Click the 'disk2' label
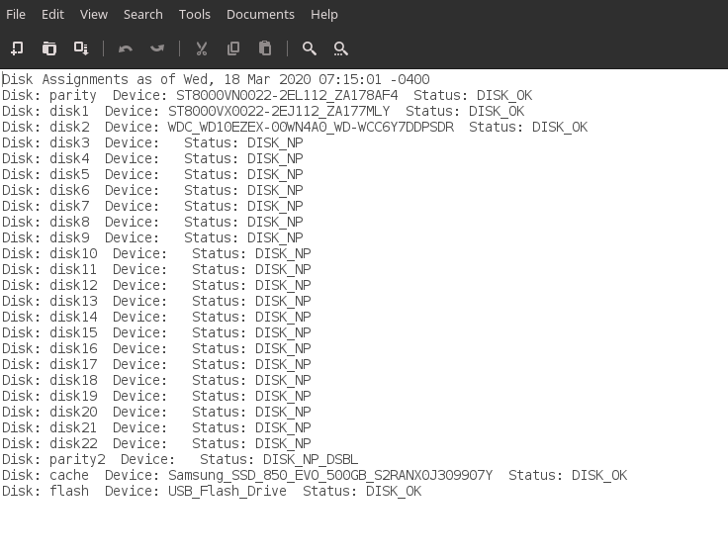The width and height of the screenshot is (728, 560). (x=69, y=127)
